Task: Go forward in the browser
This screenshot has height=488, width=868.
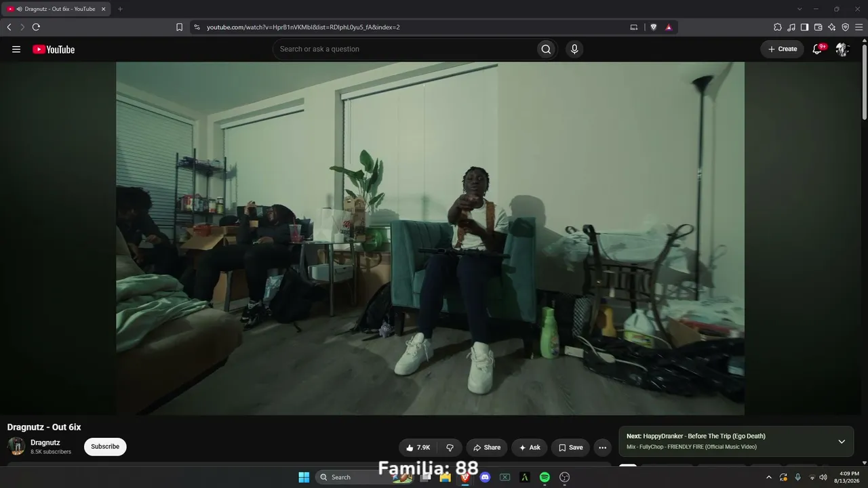Action: click(22, 27)
